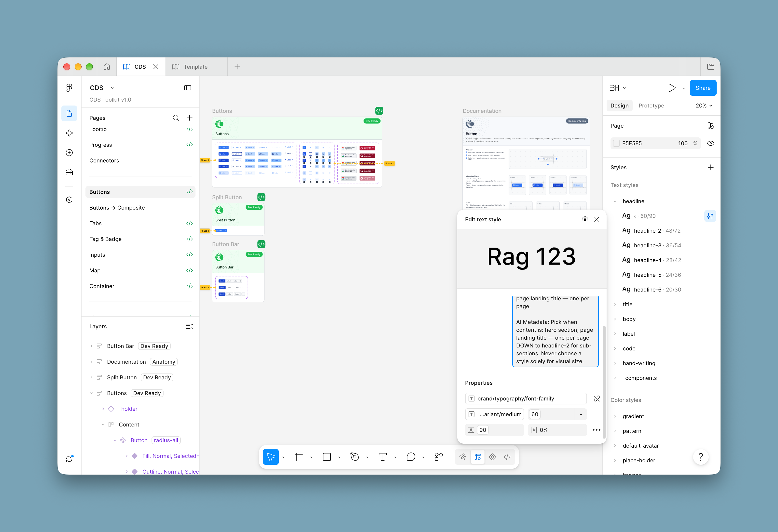Toggle Dev ready badge on Split Button frame
The image size is (778, 532).
[261, 197]
